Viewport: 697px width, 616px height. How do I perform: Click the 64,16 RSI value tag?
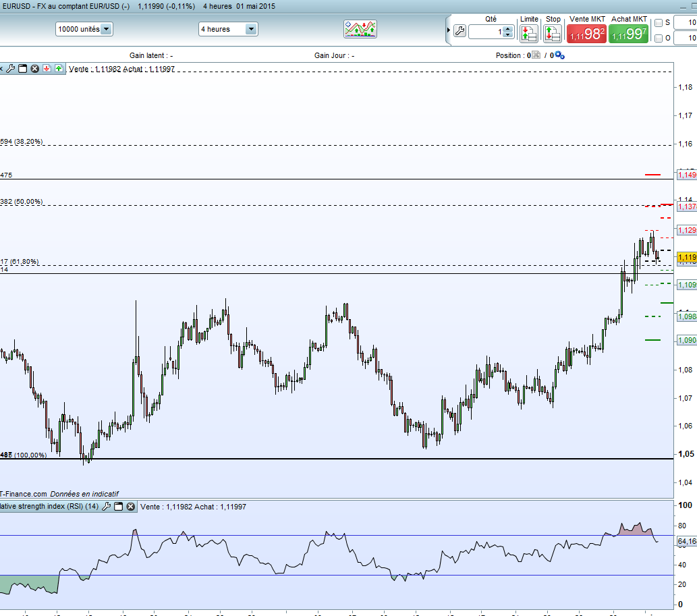point(687,541)
